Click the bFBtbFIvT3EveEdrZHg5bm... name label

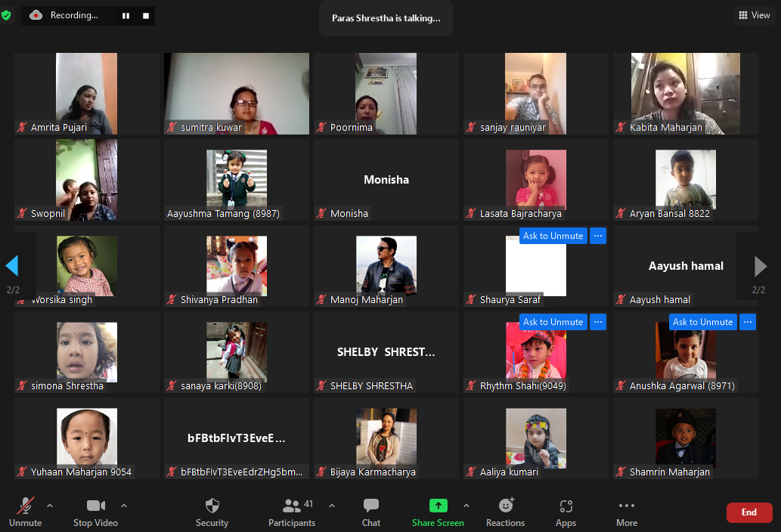coord(242,472)
